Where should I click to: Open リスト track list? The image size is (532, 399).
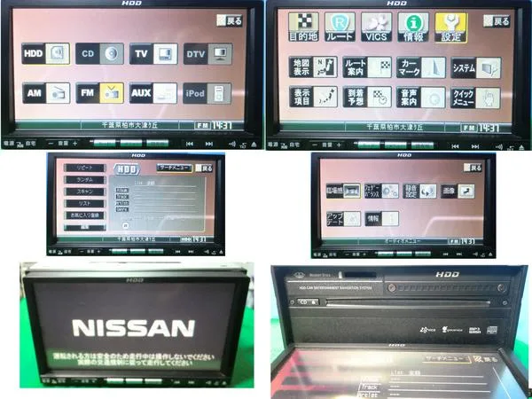click(x=85, y=204)
